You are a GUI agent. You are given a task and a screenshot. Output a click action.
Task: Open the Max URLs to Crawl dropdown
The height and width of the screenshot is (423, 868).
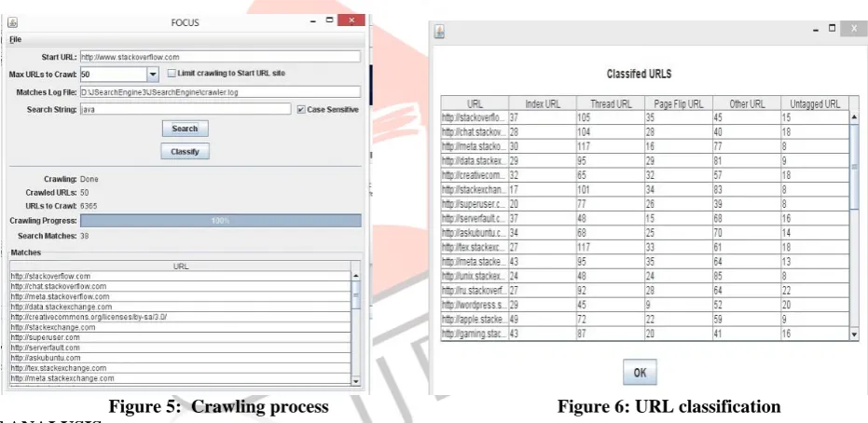(x=153, y=75)
